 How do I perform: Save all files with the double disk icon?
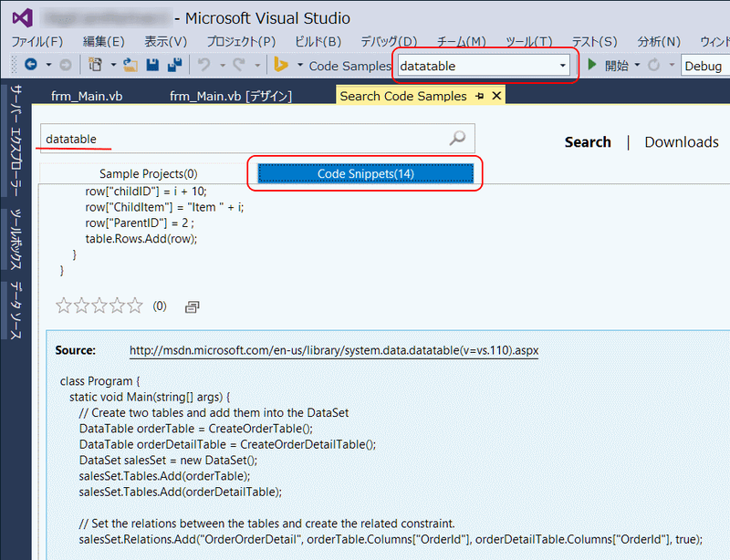[x=175, y=65]
